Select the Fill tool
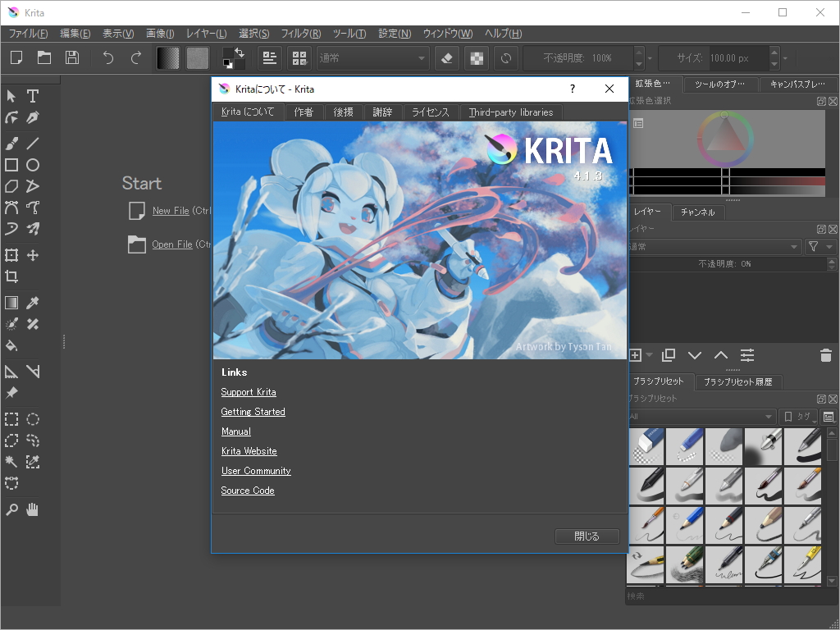This screenshot has height=630, width=840. (x=11, y=345)
